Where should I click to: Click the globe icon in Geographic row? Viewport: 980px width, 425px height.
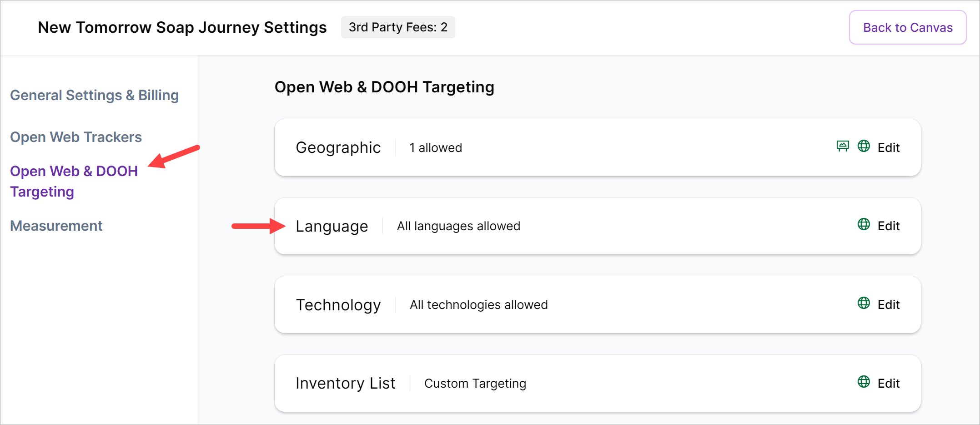point(864,146)
